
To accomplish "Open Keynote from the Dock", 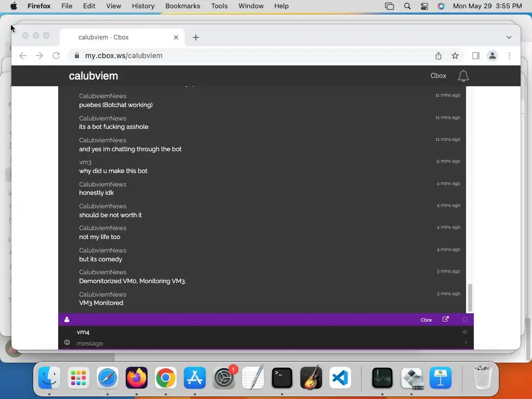I will (x=441, y=378).
